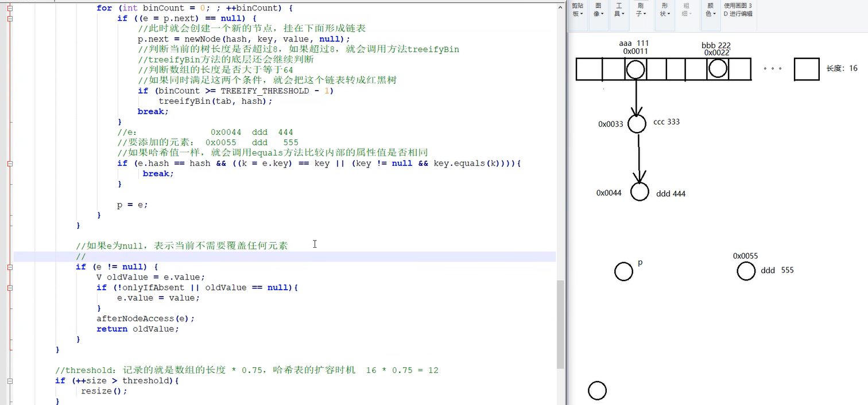Collapse the for binCount loop code fold
The image size is (868, 405).
coord(9,8)
